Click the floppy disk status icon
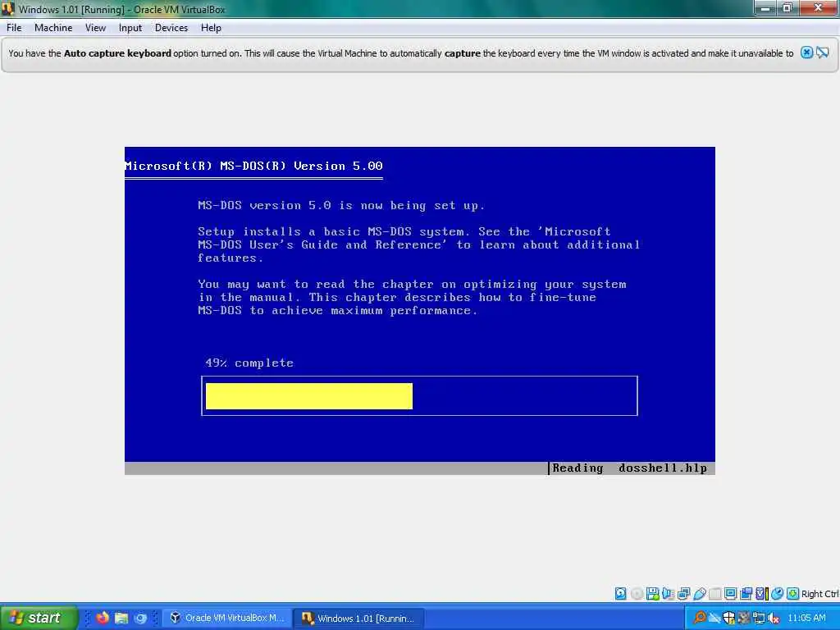This screenshot has height=630, width=840. 652,594
